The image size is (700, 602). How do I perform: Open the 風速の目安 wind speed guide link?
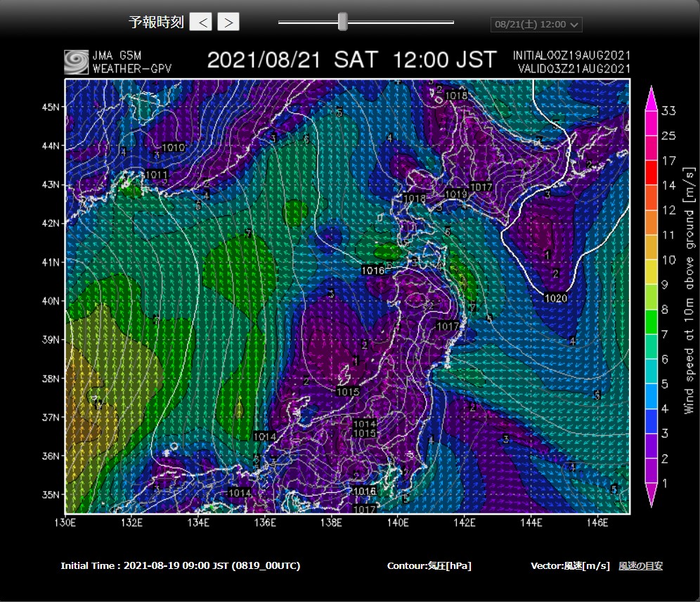tap(640, 565)
